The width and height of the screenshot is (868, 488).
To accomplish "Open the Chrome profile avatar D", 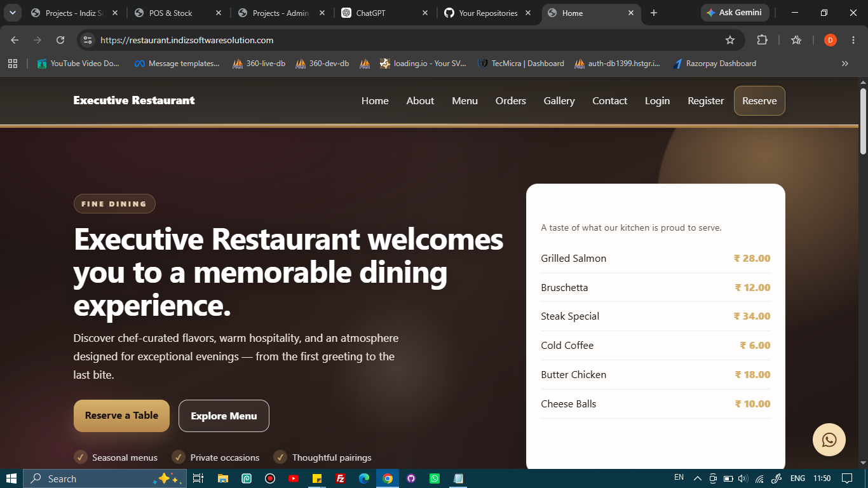I will point(830,40).
